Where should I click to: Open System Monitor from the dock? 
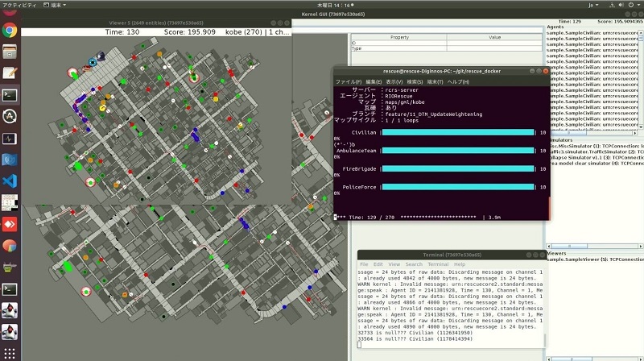point(10,138)
